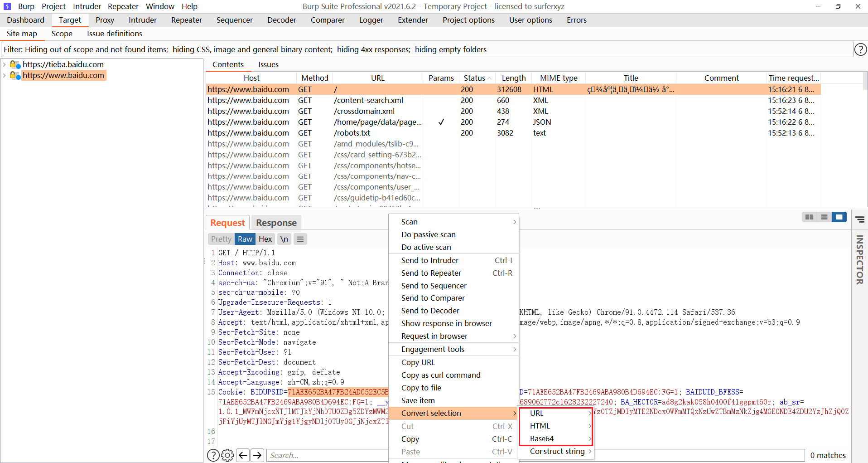868x463 pixels.
Task: Open message editor hamburger menu icon
Action: pyautogui.click(x=300, y=239)
